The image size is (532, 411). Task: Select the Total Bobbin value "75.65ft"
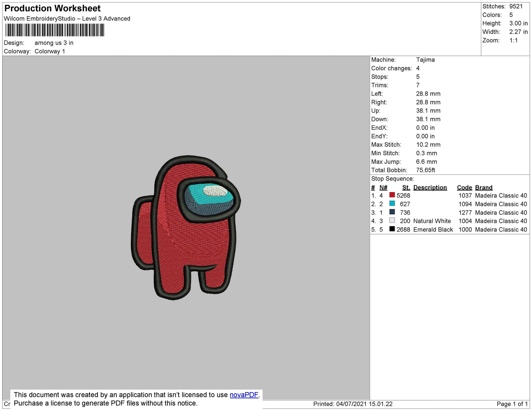pos(426,170)
